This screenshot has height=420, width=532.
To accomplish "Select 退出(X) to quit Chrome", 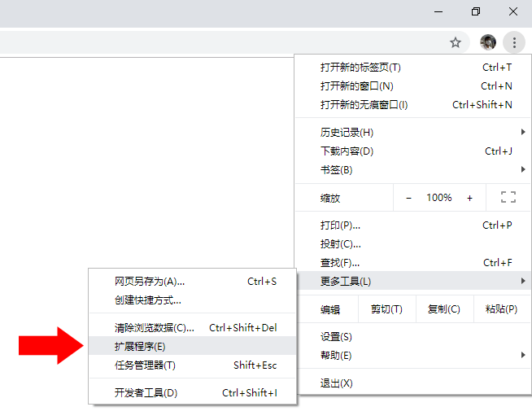I will click(x=412, y=383).
